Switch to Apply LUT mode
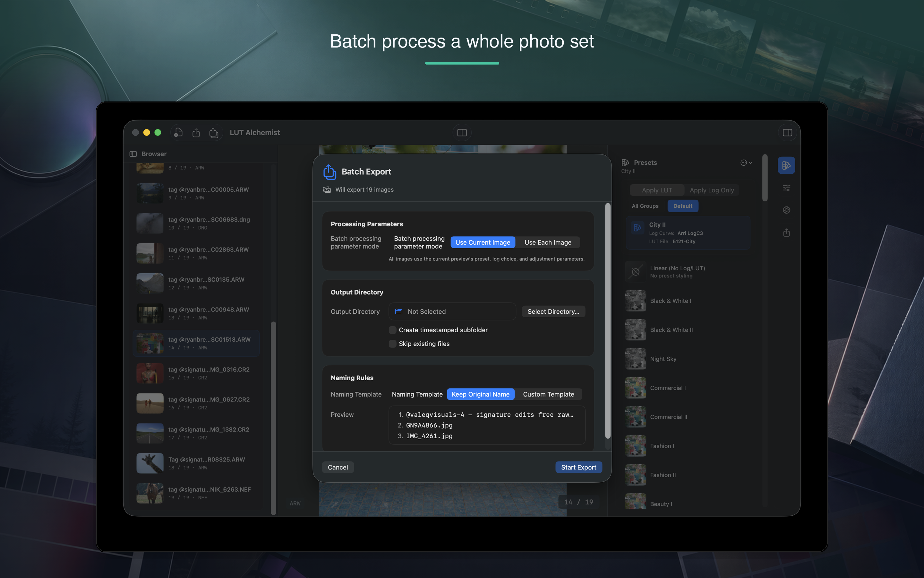 pos(657,190)
